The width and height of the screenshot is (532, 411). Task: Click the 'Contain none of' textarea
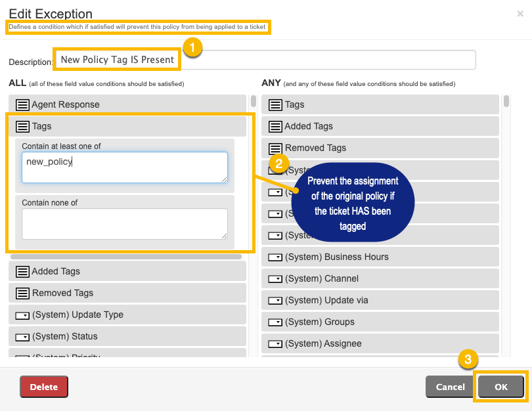pyautogui.click(x=125, y=224)
